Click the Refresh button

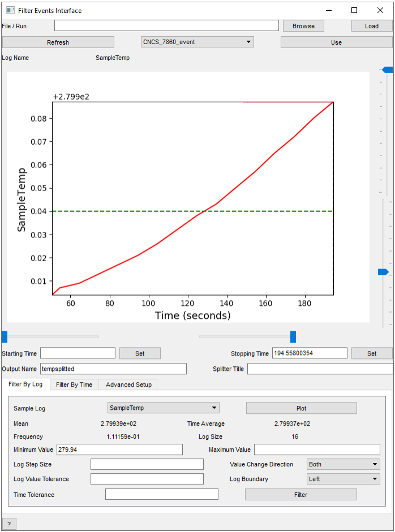[58, 42]
